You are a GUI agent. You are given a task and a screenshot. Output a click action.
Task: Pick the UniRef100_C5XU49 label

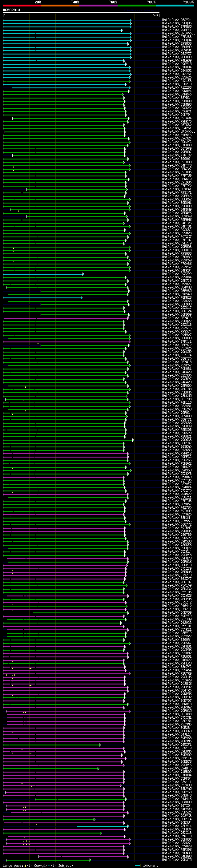tap(177, 477)
